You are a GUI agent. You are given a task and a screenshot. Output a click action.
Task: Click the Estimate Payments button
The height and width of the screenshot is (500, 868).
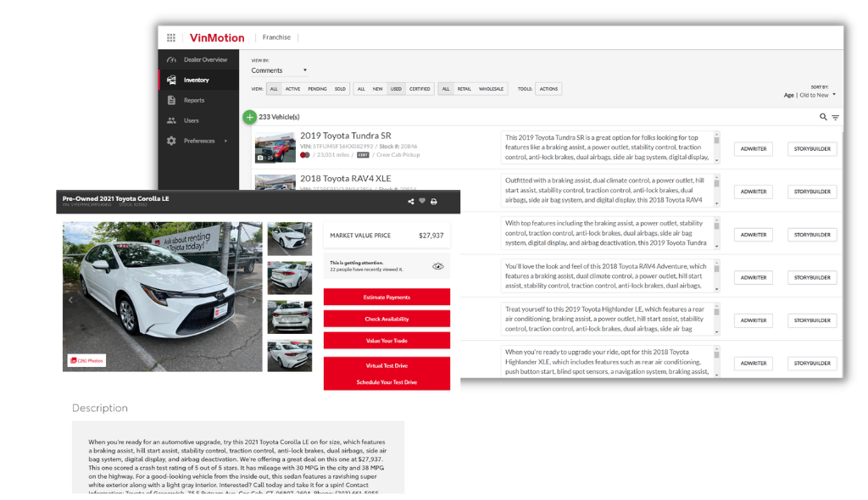[387, 297]
